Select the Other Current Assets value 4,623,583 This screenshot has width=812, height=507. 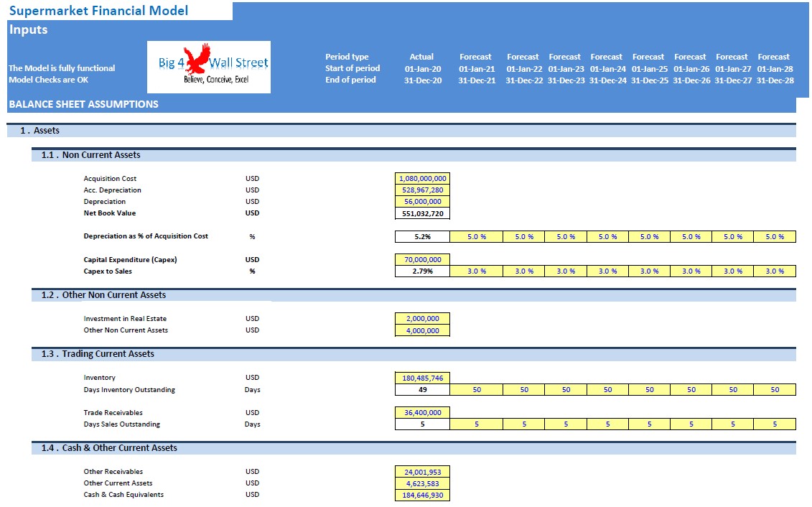(x=423, y=483)
